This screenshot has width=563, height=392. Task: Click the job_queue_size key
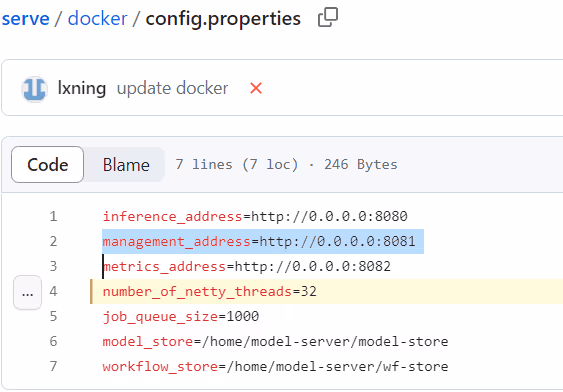coord(160,316)
